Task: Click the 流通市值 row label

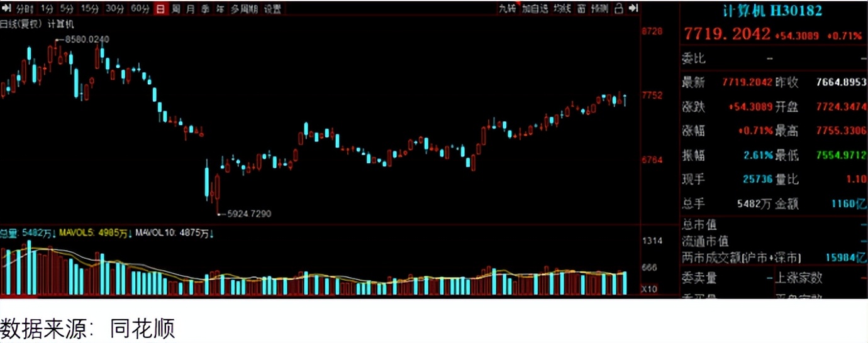Action: coord(706,241)
